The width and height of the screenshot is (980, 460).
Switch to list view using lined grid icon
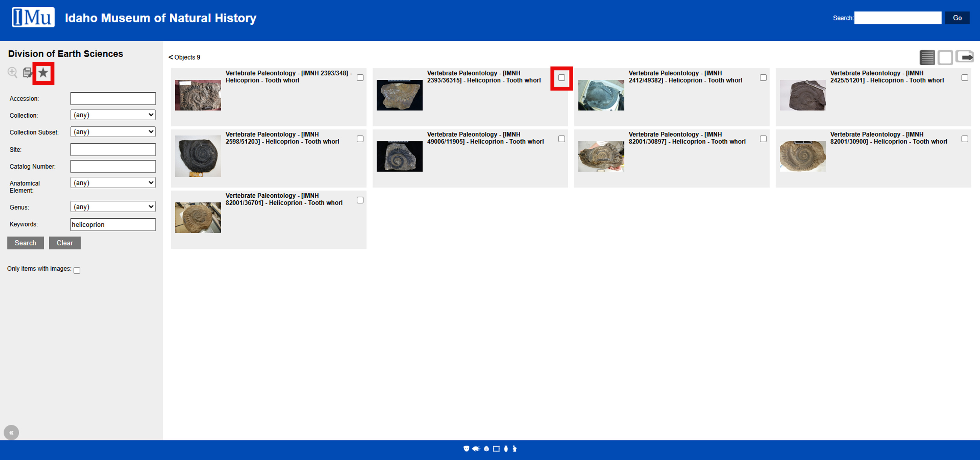click(927, 57)
